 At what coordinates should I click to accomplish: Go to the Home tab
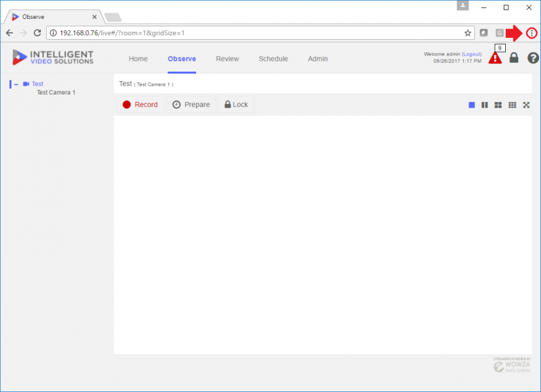(x=138, y=59)
